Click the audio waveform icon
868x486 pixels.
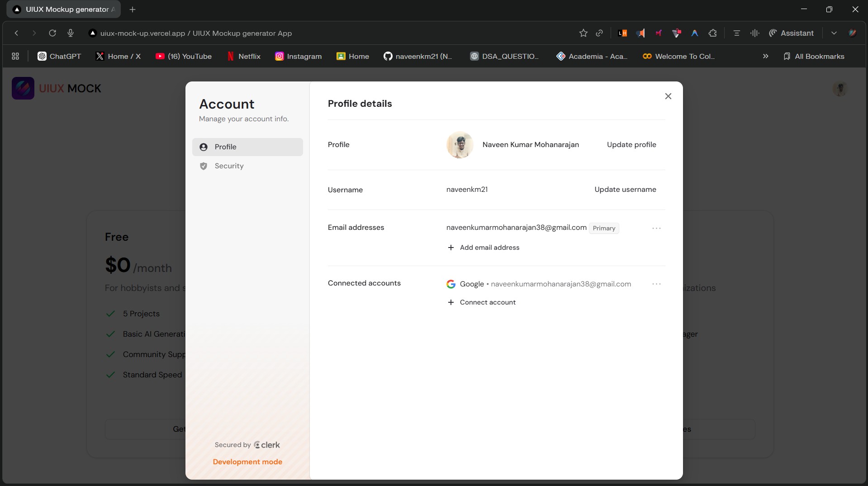pos(754,33)
